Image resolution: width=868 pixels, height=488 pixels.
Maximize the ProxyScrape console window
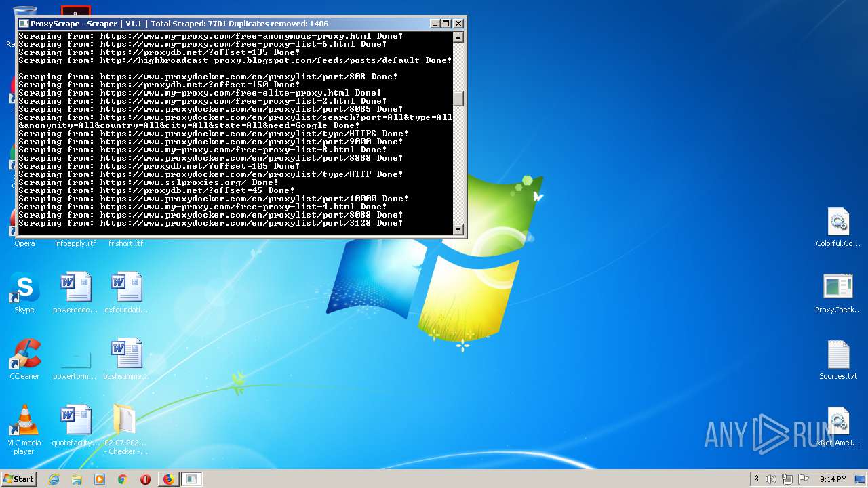pyautogui.click(x=446, y=24)
